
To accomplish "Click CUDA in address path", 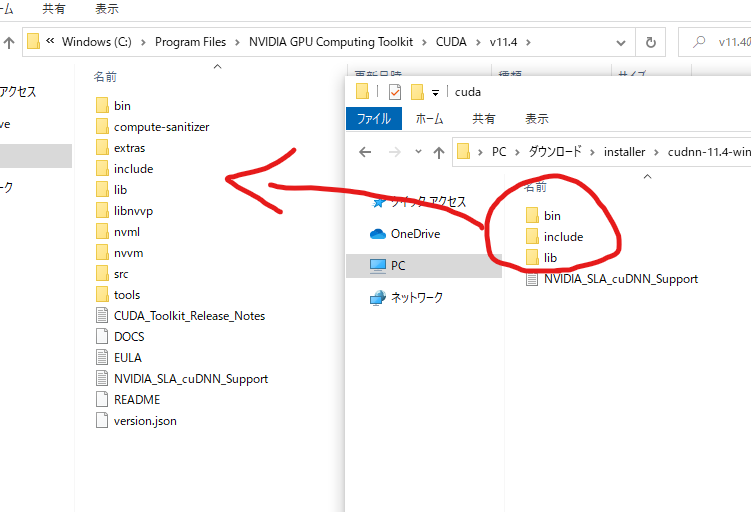I will (x=451, y=42).
